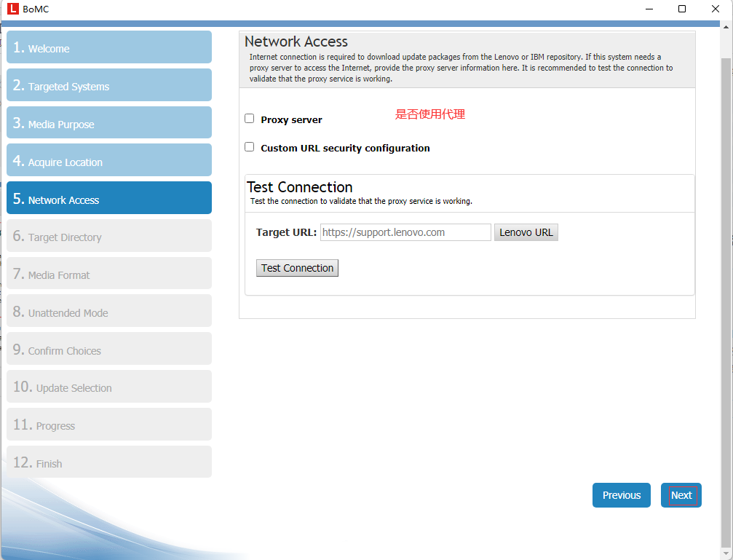Proceed with the Next button
733x560 pixels.
point(681,495)
